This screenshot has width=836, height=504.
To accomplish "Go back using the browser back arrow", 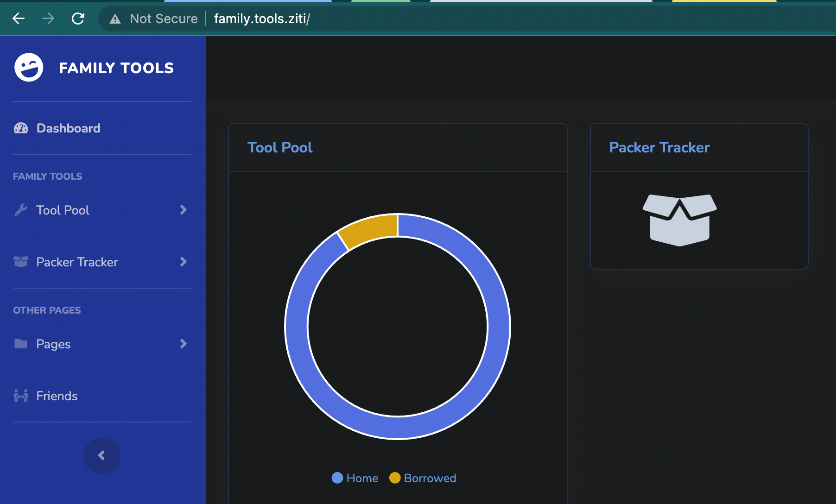I will (19, 19).
